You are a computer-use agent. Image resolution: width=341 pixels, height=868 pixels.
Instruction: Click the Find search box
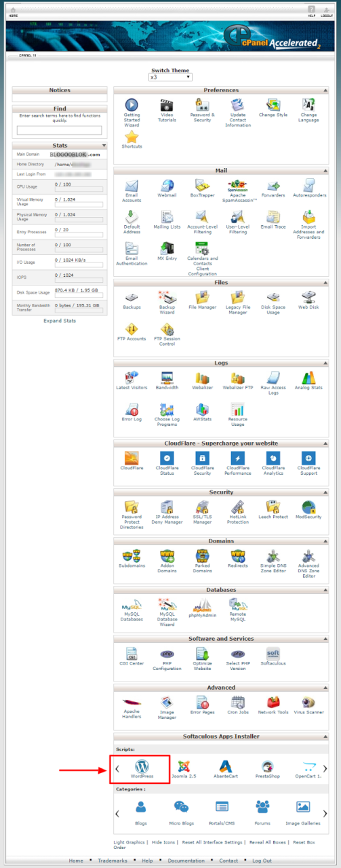coord(59,130)
